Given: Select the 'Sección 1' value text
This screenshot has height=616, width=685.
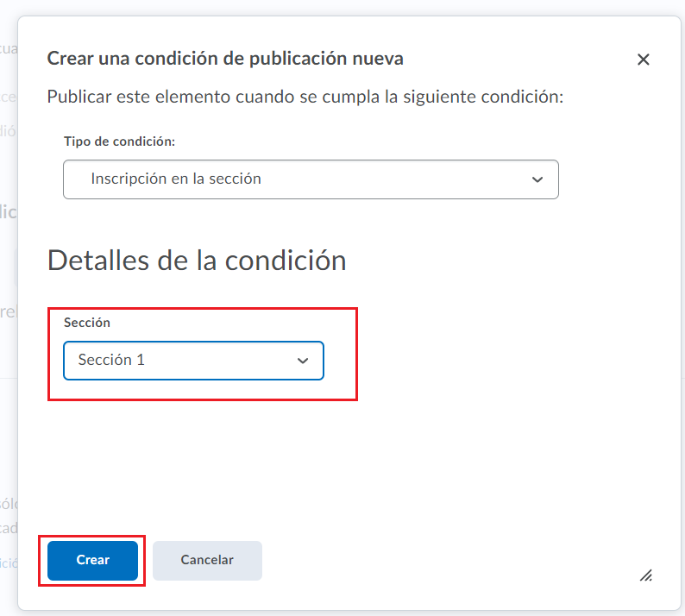Looking at the screenshot, I should pyautogui.click(x=111, y=361).
